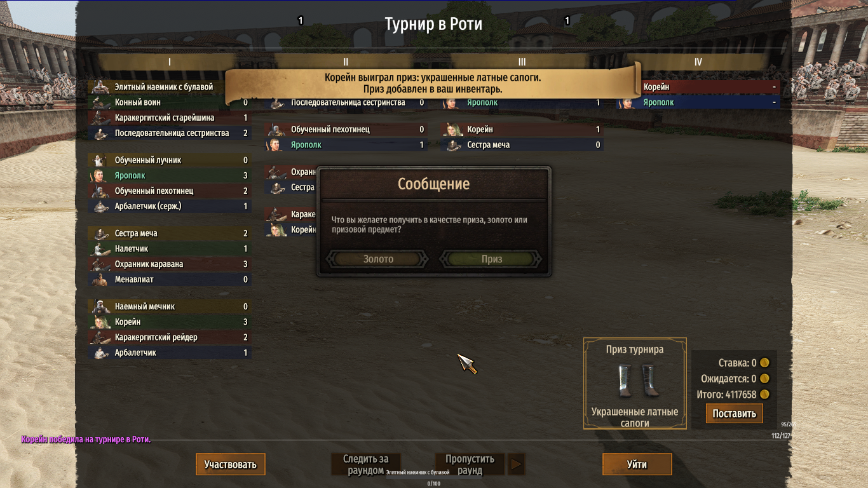The height and width of the screenshot is (488, 868).
Task: Click the Каракергитский рейдер participant row
Action: pos(170,337)
